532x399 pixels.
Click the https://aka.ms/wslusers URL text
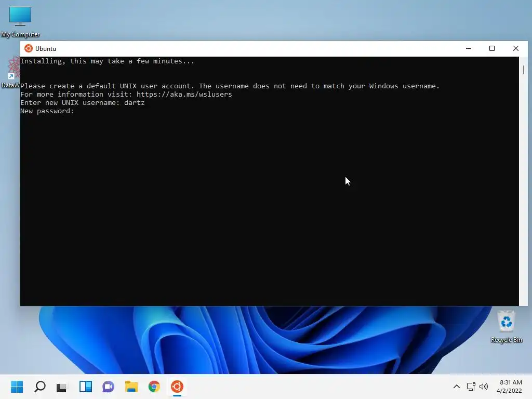(184, 95)
